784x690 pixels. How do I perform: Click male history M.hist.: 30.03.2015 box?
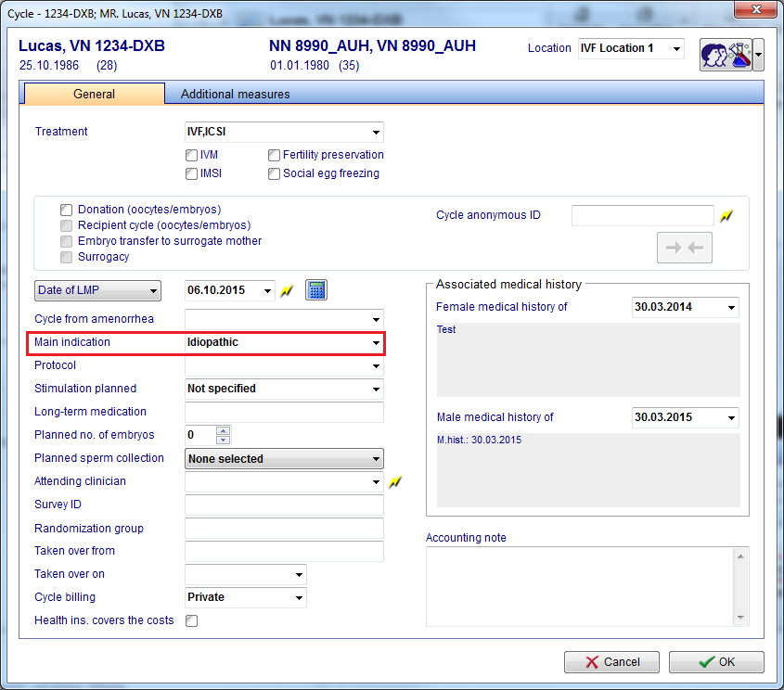pos(588,470)
